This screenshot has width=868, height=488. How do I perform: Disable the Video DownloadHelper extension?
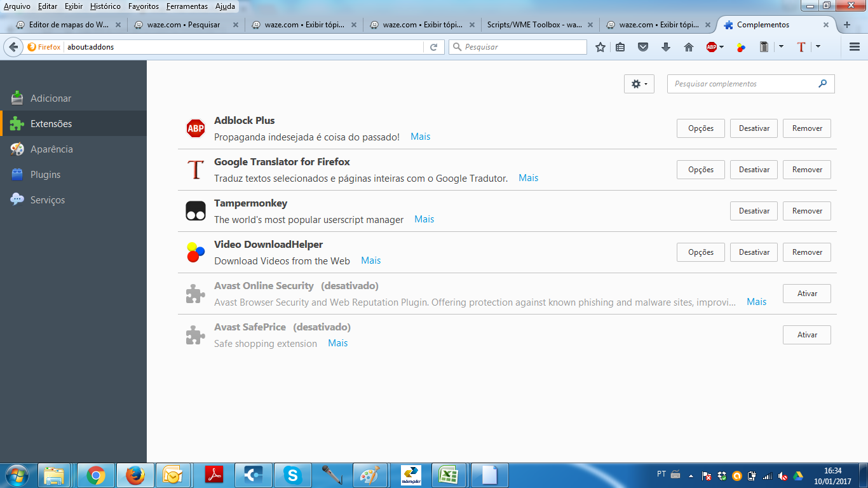point(754,252)
